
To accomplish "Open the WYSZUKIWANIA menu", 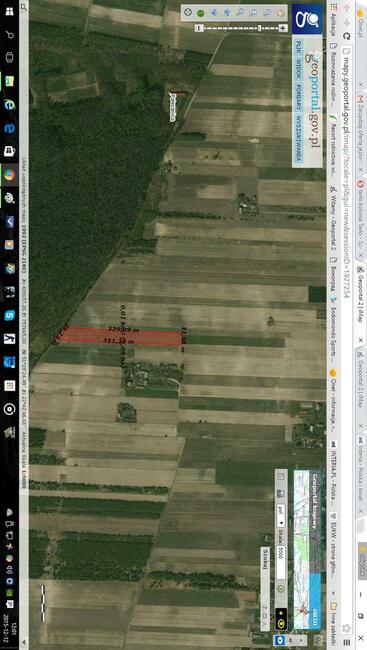I will 299,138.
